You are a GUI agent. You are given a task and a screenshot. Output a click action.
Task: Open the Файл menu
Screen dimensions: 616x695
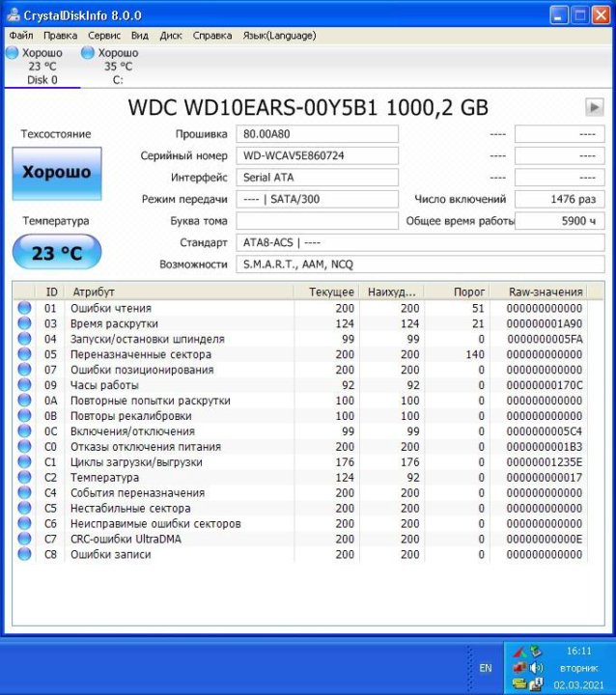tap(20, 36)
